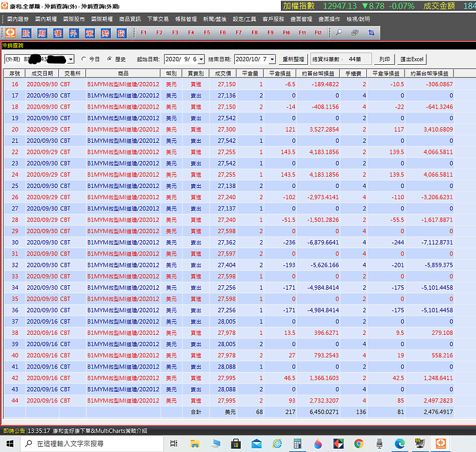The image size is (476, 452).
Task: Click the F10 shortcut toolbar button
Action: [286, 32]
